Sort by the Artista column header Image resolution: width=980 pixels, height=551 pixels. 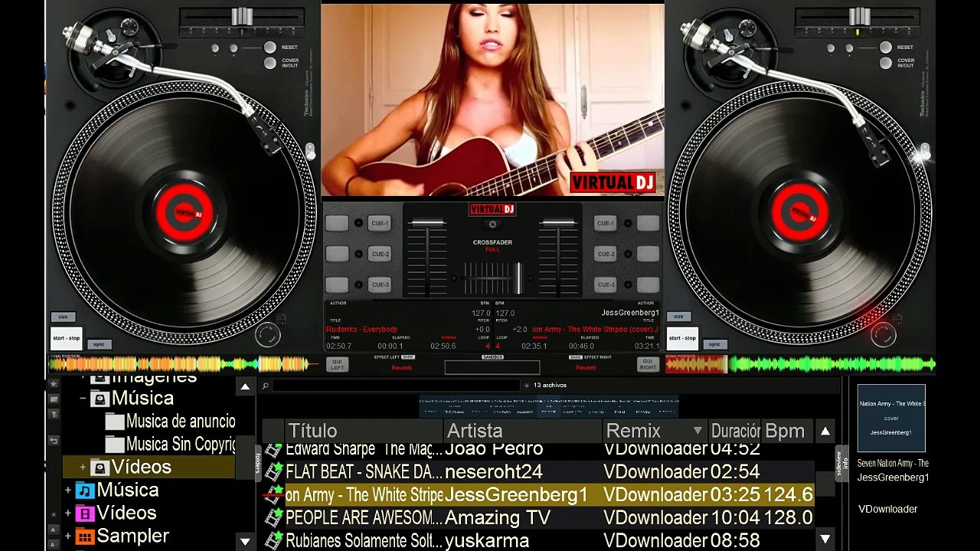point(523,431)
